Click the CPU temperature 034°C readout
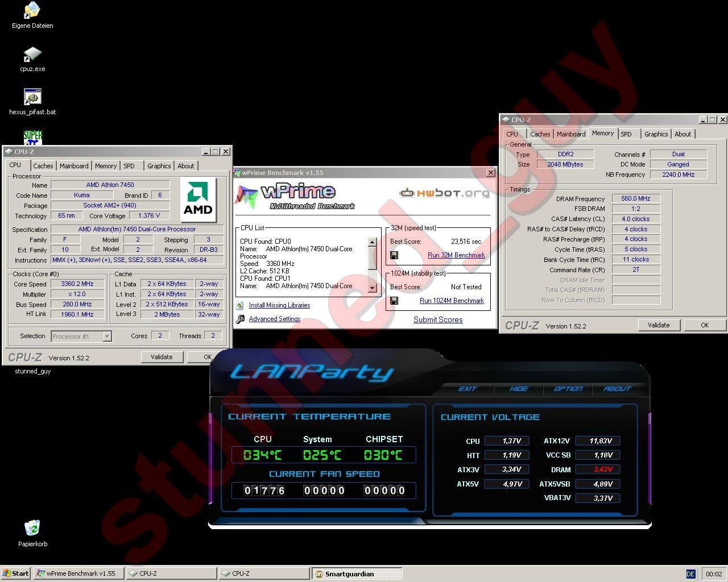The width and height of the screenshot is (728, 582). (x=262, y=455)
